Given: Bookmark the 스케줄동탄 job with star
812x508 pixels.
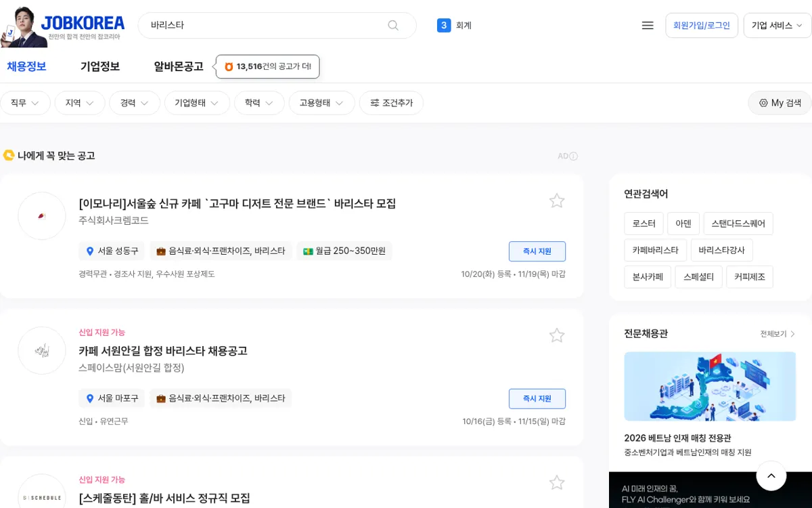Looking at the screenshot, I should [557, 482].
